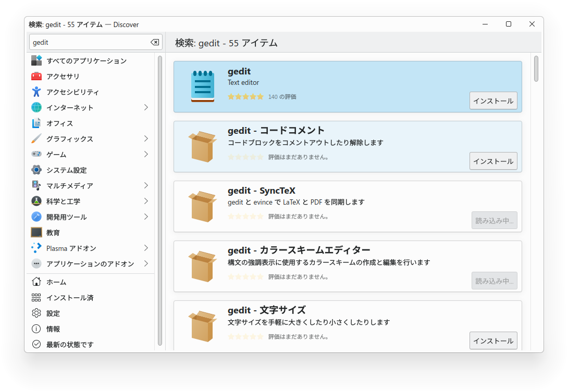
Task: Click the ゲーム gamepad icon
Action: point(36,154)
